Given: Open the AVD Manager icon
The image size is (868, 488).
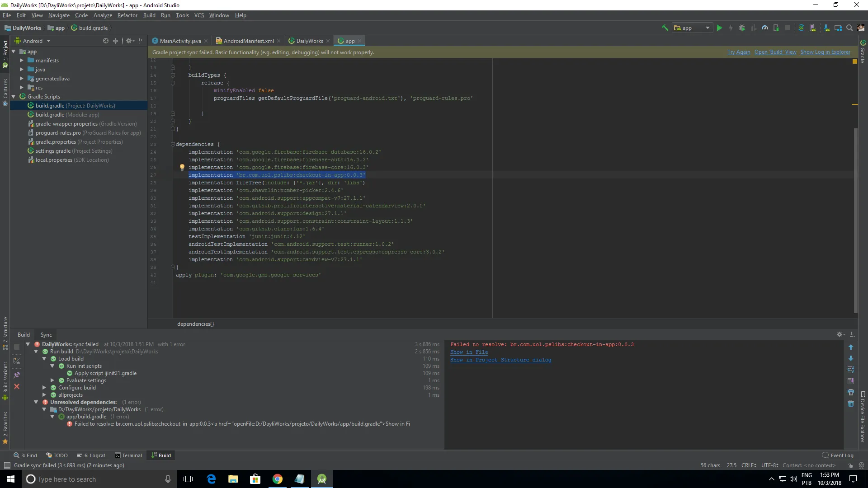Looking at the screenshot, I should (x=812, y=28).
